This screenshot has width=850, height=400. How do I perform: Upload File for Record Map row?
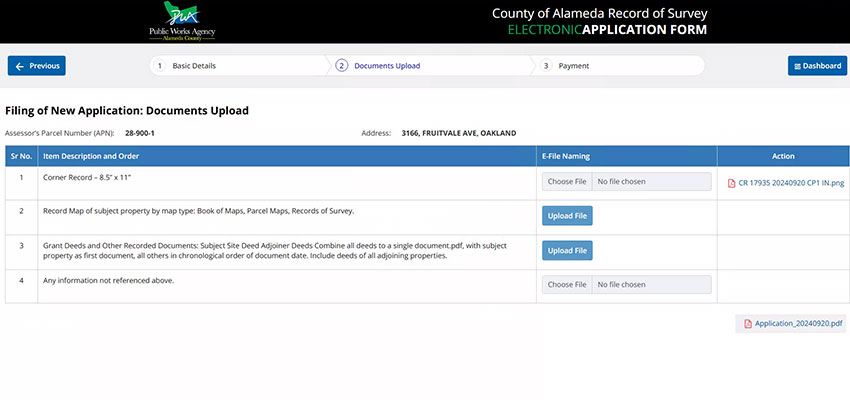[x=567, y=216]
